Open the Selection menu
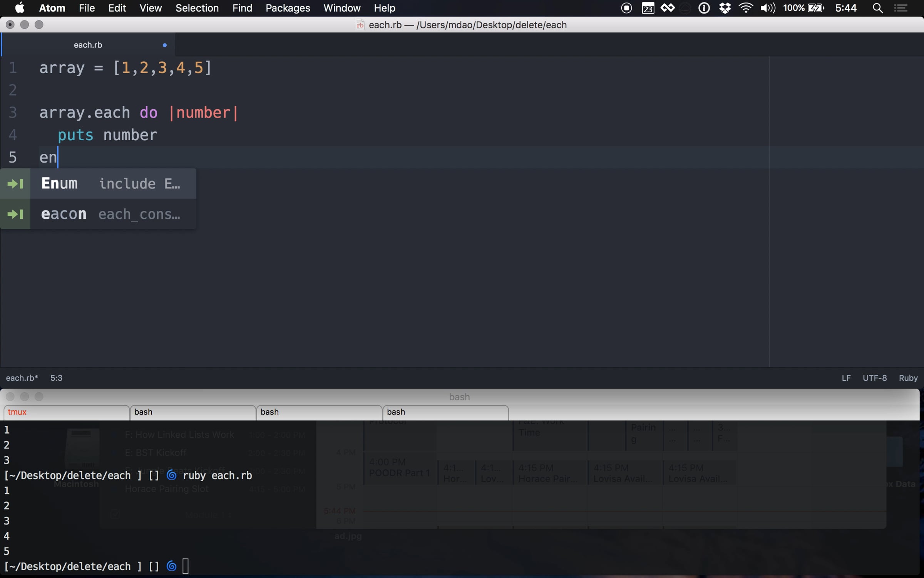This screenshot has width=924, height=578. coord(197,8)
